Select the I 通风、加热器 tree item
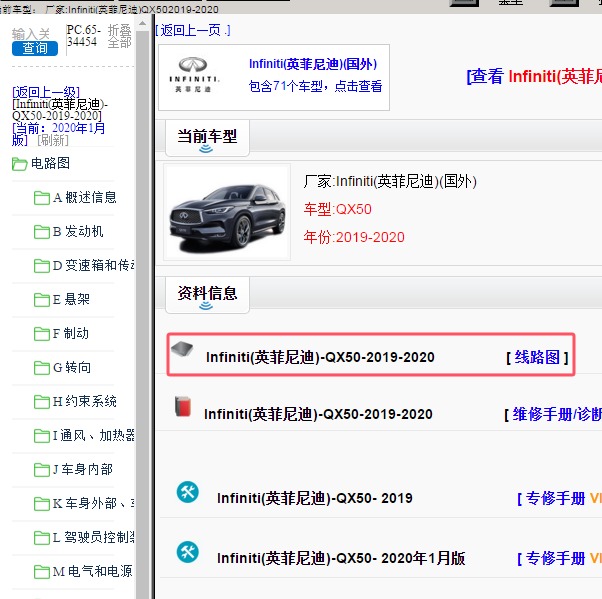Image resolution: width=602 pixels, height=599 pixels. pos(93,435)
